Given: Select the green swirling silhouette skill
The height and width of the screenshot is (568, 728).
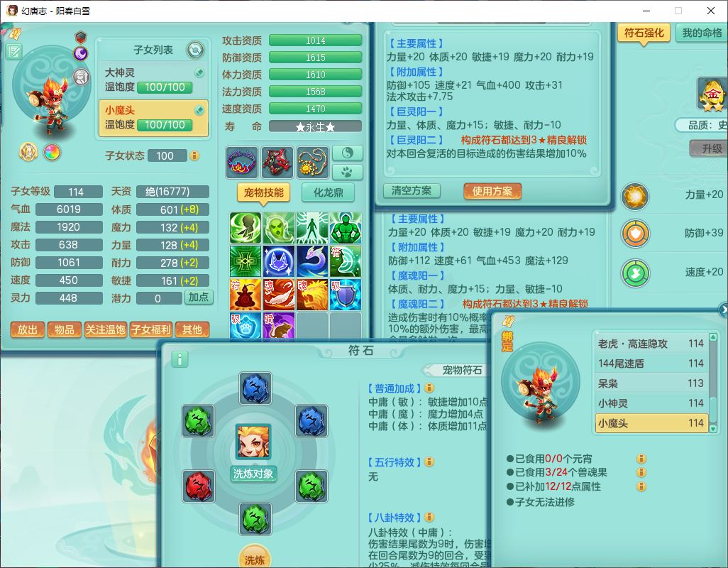Looking at the screenshot, I should (246, 228).
